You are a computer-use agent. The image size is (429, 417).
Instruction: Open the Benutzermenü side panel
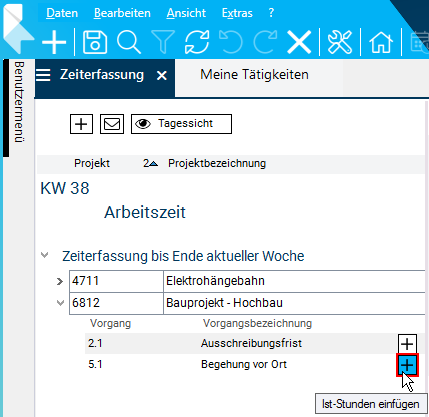pos(19,102)
